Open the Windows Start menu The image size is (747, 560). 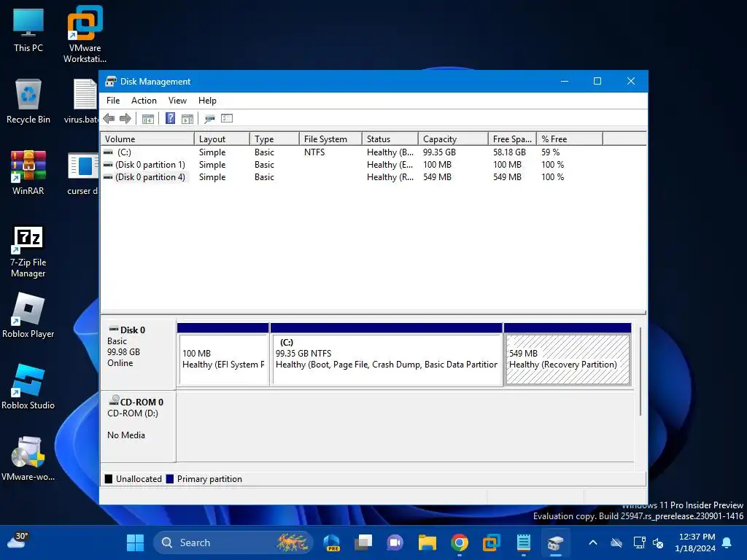coord(135,542)
